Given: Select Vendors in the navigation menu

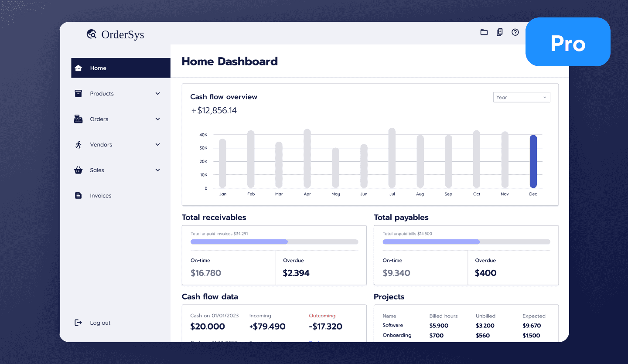Looking at the screenshot, I should pos(101,144).
